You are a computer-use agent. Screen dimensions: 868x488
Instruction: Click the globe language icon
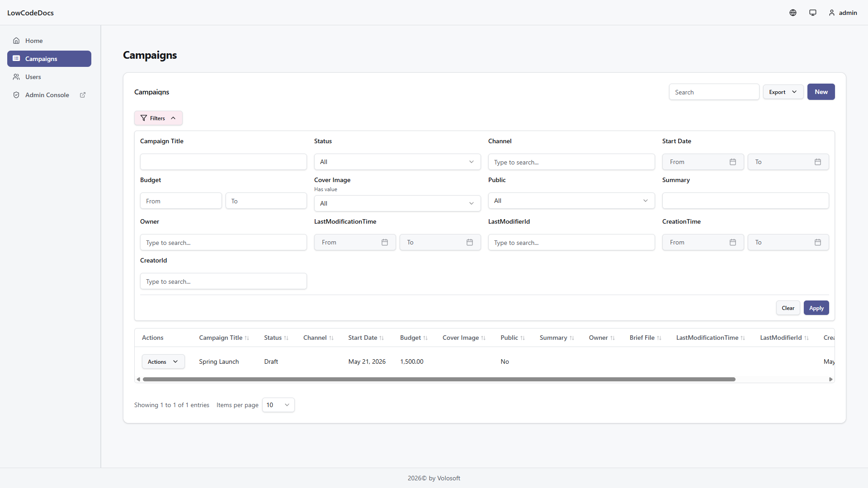pos(793,13)
